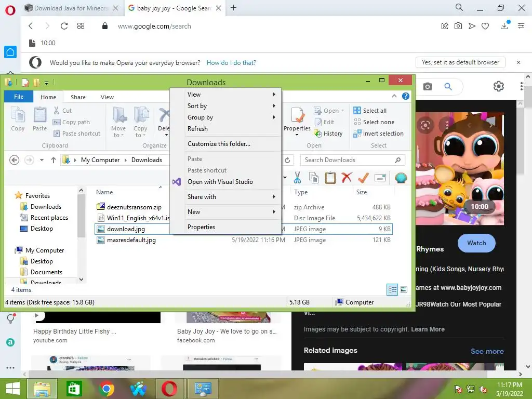Screen dimensions: 532x399
Task: Click the baby monkey video thumbnail
Action: (460, 169)
